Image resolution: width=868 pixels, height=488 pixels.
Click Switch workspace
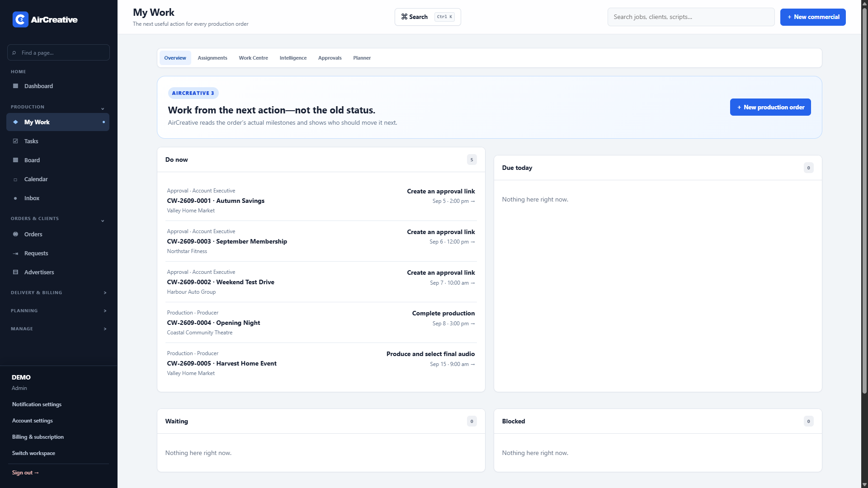33,453
